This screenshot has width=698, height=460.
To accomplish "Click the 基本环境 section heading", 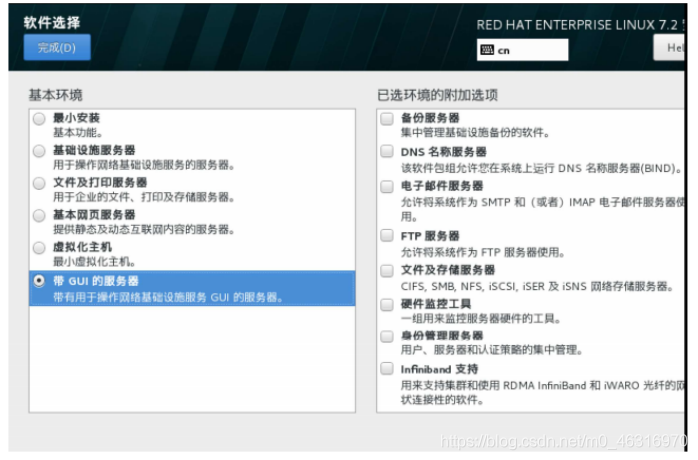I will 56,95.
